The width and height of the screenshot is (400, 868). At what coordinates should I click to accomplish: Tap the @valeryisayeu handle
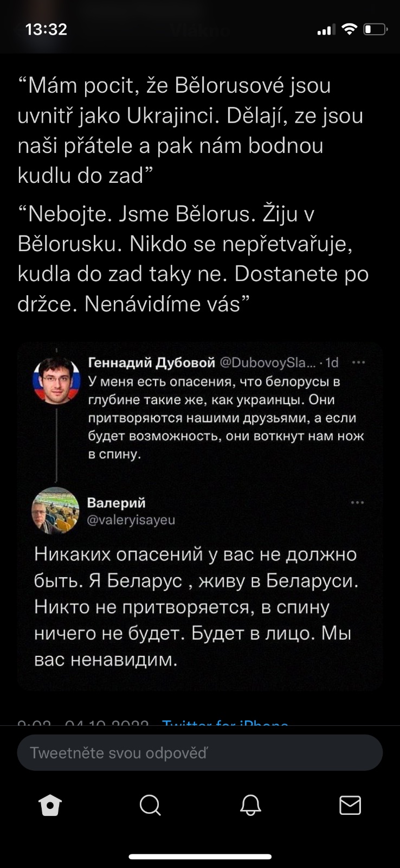pos(131,520)
